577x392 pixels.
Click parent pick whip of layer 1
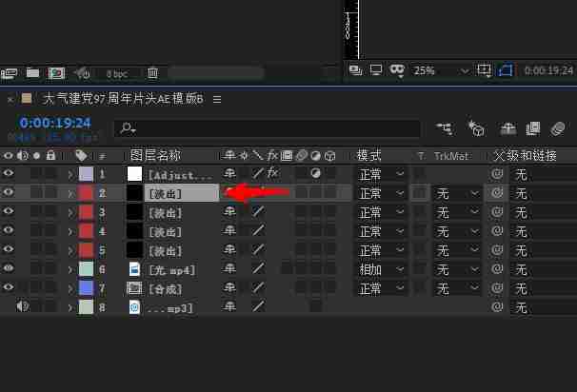click(497, 173)
